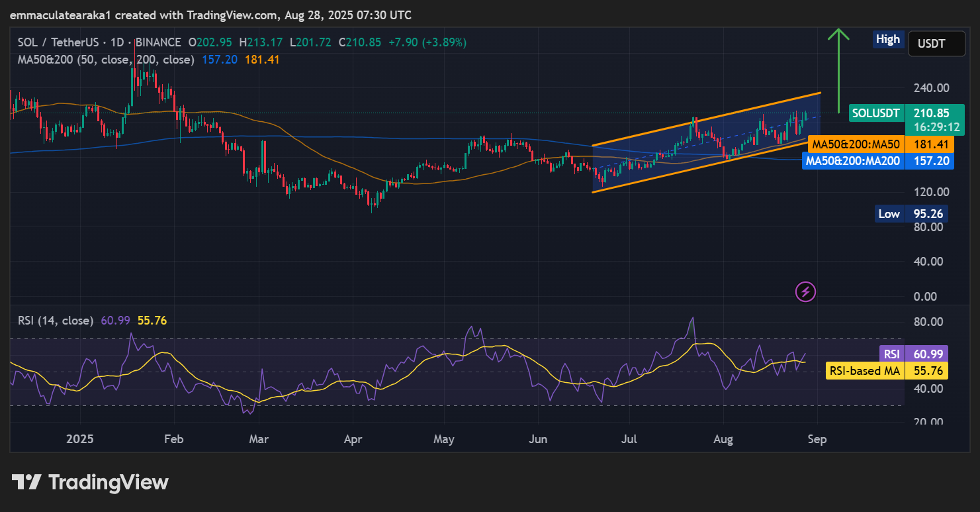Click the purple lightning bolt icon
Viewport: 980px width, 512px height.
point(805,291)
